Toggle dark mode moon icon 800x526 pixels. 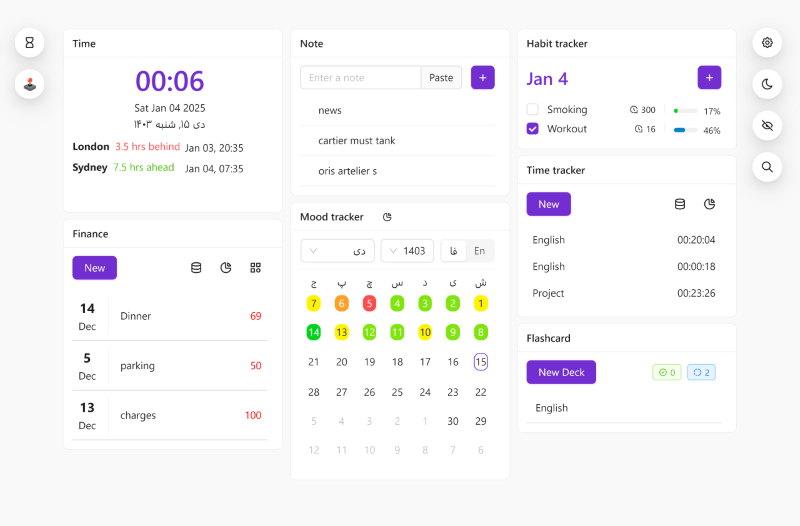click(767, 84)
